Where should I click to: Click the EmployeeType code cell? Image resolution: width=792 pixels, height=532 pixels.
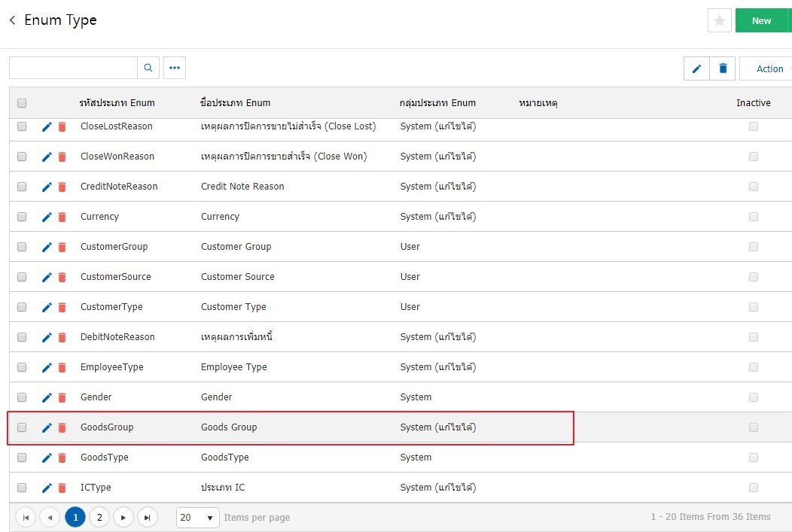[x=111, y=367]
